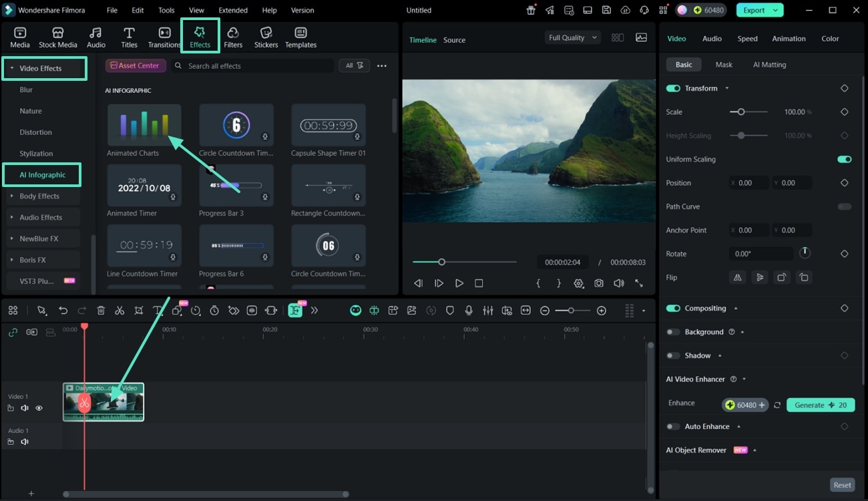Click the Scale slider handle
The width and height of the screenshot is (868, 501).
pos(741,112)
